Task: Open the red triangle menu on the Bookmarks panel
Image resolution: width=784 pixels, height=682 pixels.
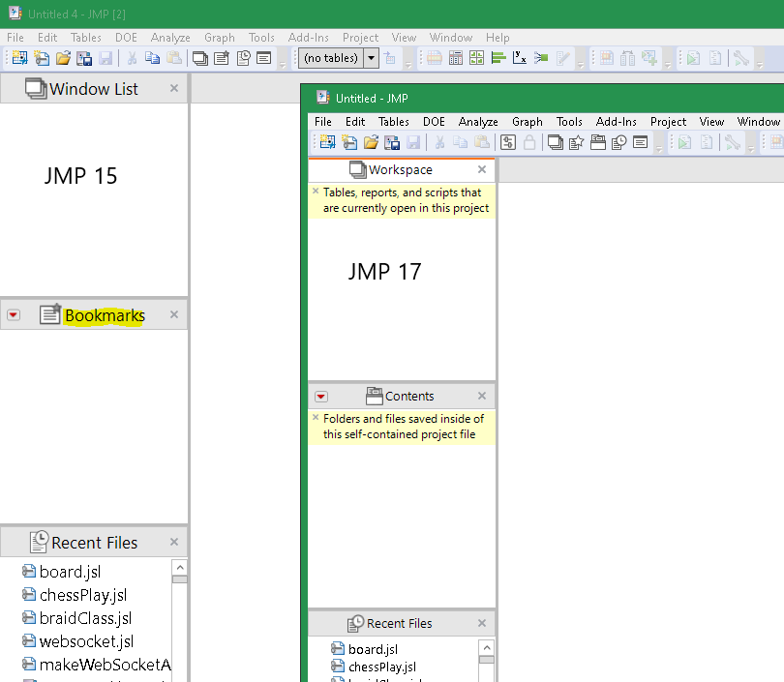Action: point(13,314)
